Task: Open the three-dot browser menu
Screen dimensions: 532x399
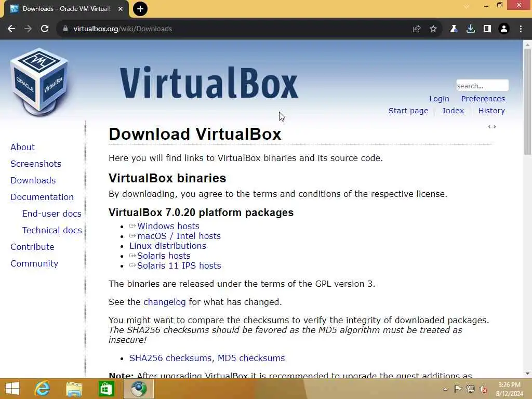Action: click(521, 29)
